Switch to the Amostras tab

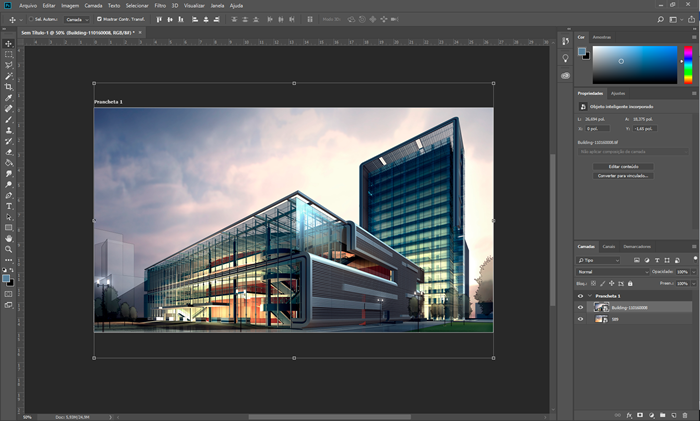[601, 37]
